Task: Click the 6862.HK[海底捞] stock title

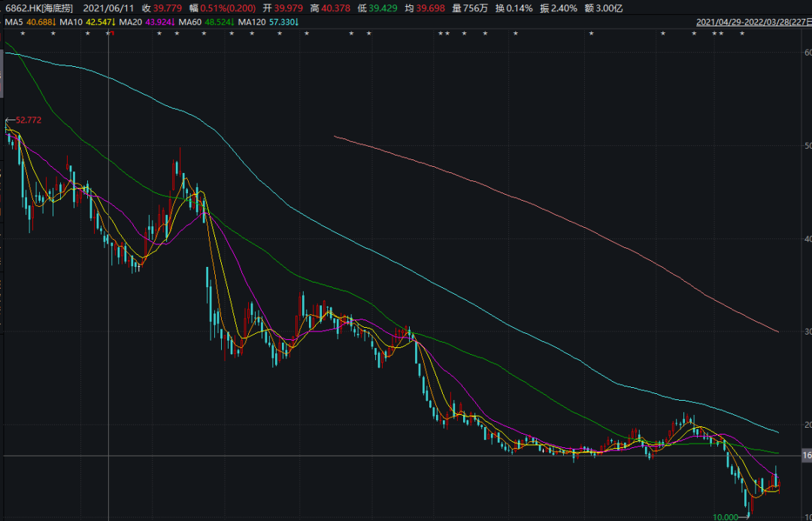Action: point(39,8)
